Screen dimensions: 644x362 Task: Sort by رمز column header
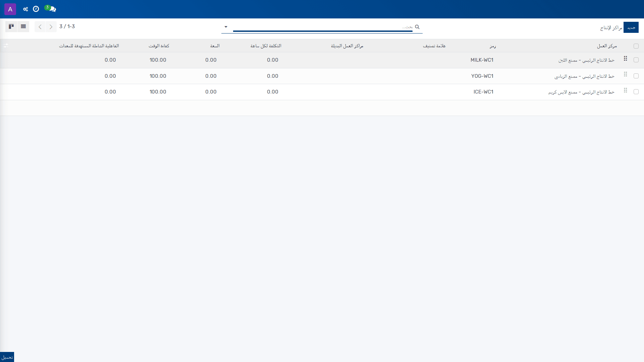[x=492, y=46]
